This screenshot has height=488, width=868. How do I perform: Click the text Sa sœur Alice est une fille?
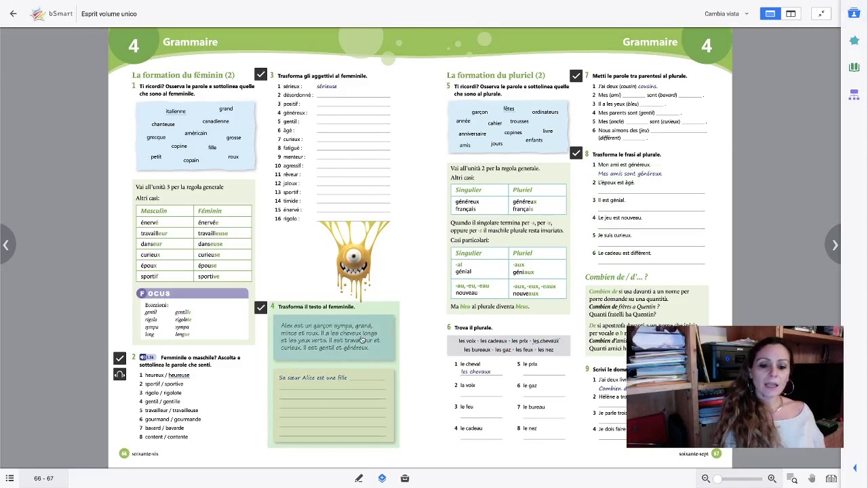pyautogui.click(x=313, y=378)
